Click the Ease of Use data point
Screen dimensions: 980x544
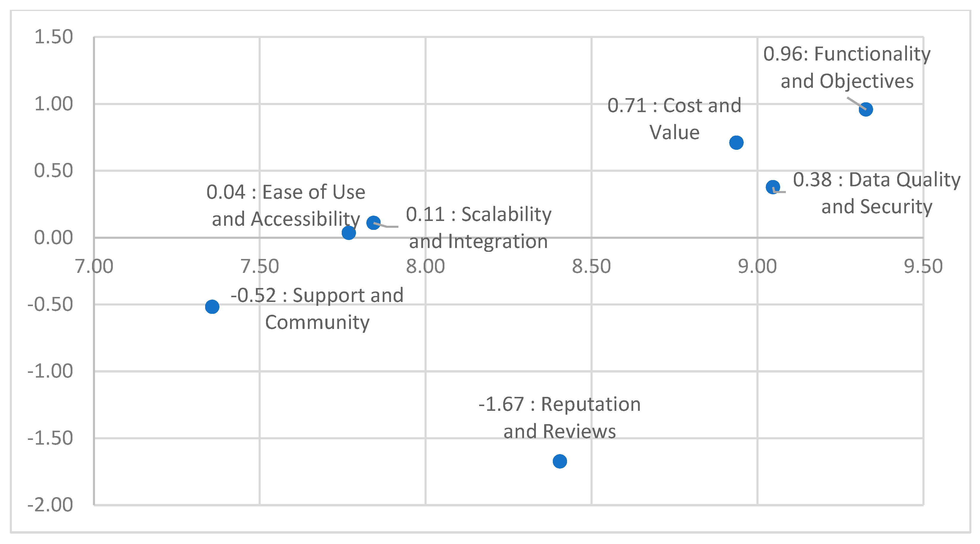[x=349, y=233]
